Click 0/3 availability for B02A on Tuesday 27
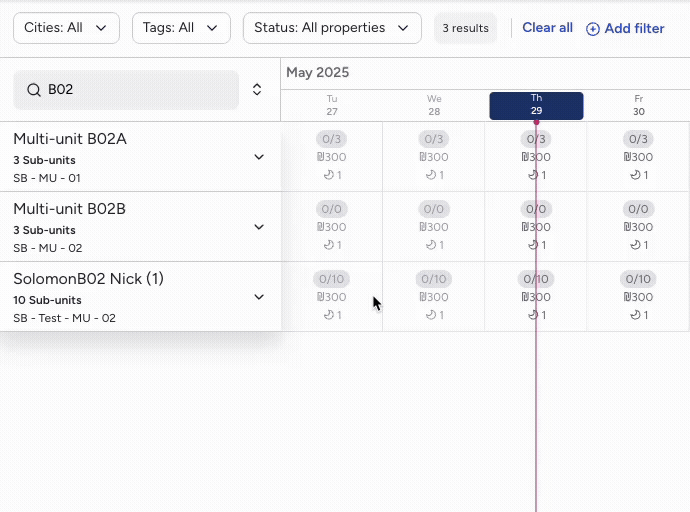The width and height of the screenshot is (690, 512). (331, 139)
